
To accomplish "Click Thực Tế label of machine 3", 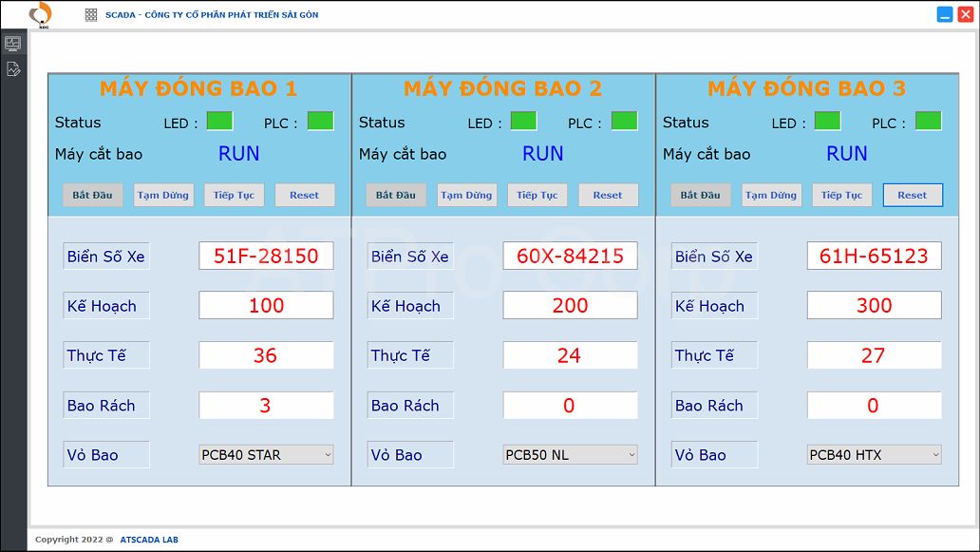I will [714, 355].
